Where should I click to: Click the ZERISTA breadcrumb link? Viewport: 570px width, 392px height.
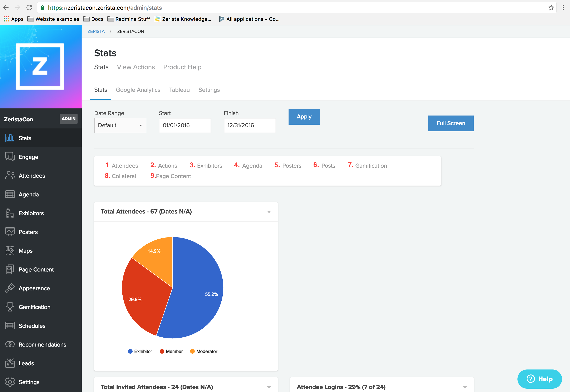tap(96, 31)
